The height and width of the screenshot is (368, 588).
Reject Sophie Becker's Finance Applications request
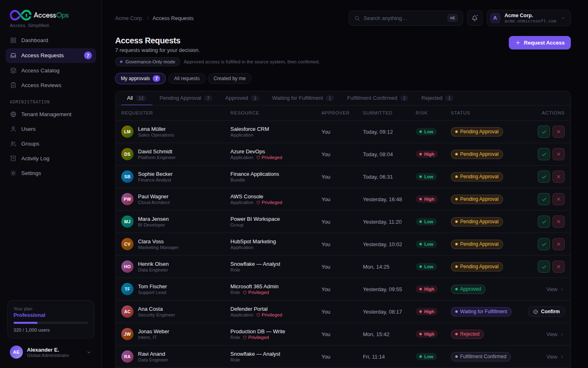coord(559,177)
